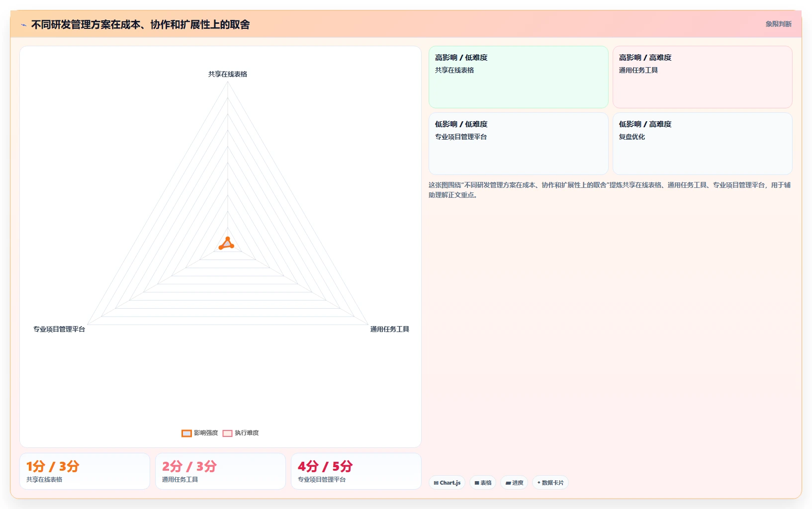Toggle the 执行难度 legend swatch

tap(227, 433)
